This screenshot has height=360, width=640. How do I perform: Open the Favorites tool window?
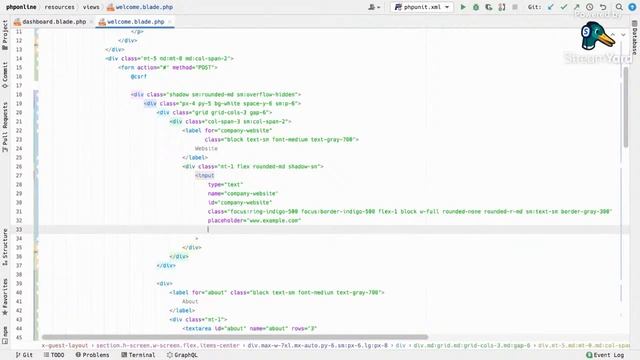pyautogui.click(x=5, y=297)
